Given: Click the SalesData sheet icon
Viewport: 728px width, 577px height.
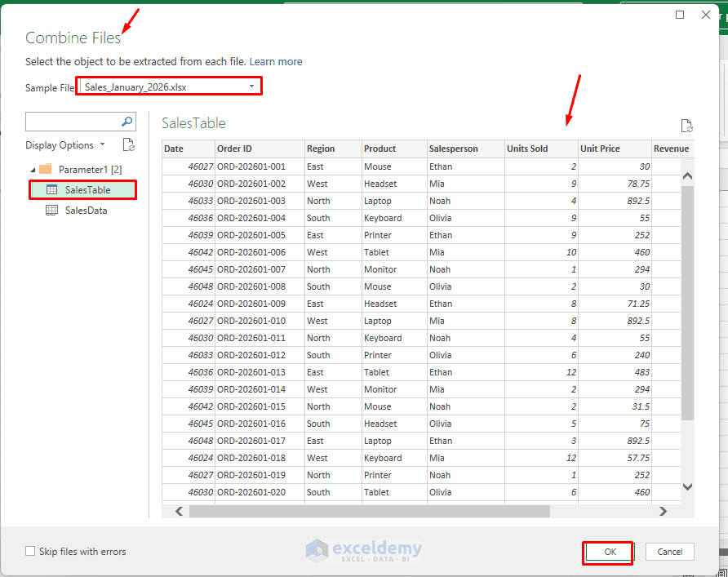Looking at the screenshot, I should point(51,211).
